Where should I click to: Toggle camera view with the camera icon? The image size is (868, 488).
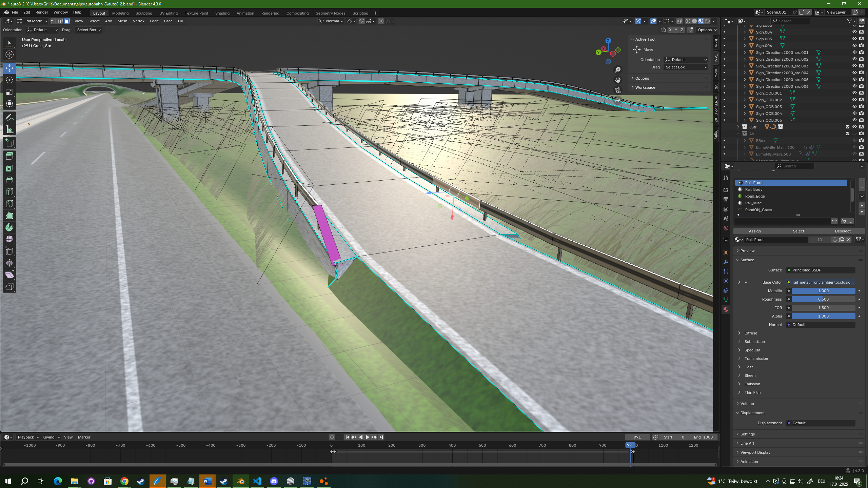[x=618, y=90]
